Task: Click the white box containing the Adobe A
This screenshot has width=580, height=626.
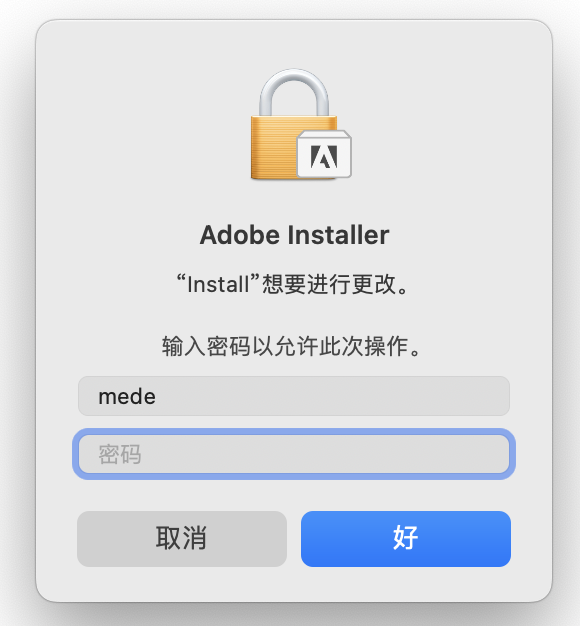Action: click(x=324, y=154)
